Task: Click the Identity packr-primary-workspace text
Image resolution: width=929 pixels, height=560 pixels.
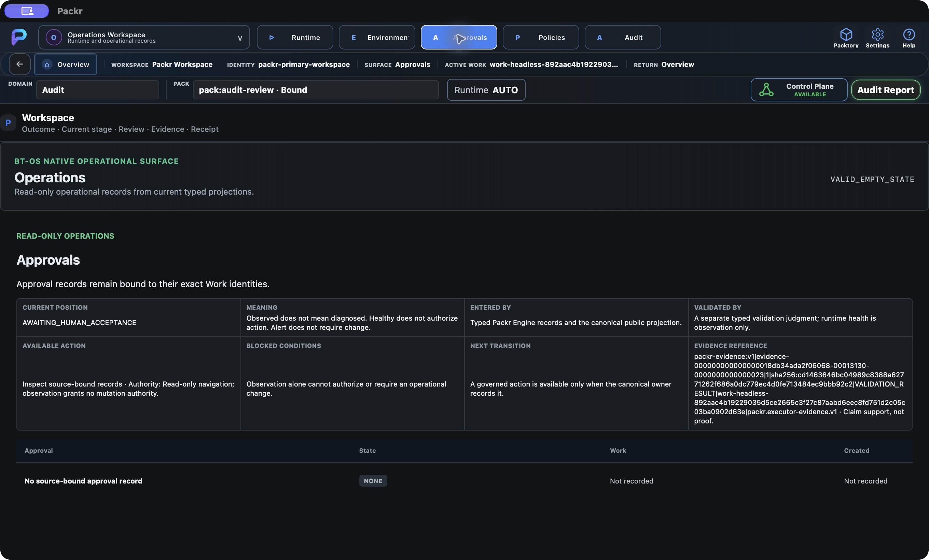Action: point(304,65)
